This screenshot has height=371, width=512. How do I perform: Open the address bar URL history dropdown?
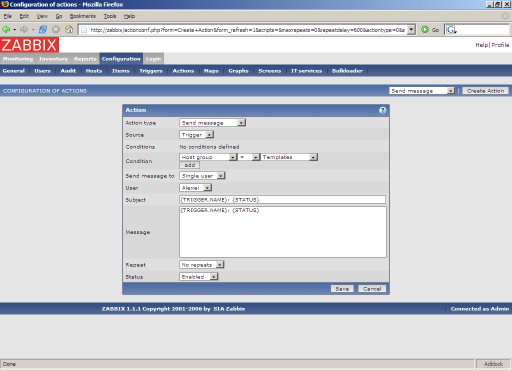coord(412,30)
